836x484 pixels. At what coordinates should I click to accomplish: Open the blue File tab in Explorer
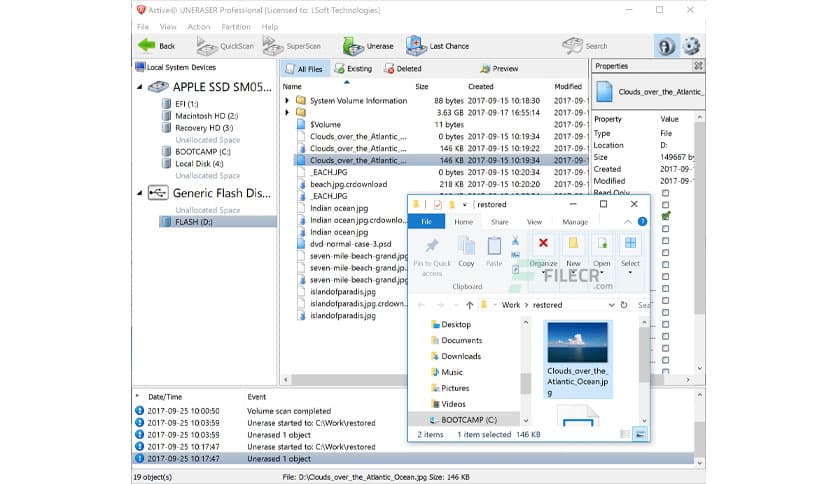point(427,221)
